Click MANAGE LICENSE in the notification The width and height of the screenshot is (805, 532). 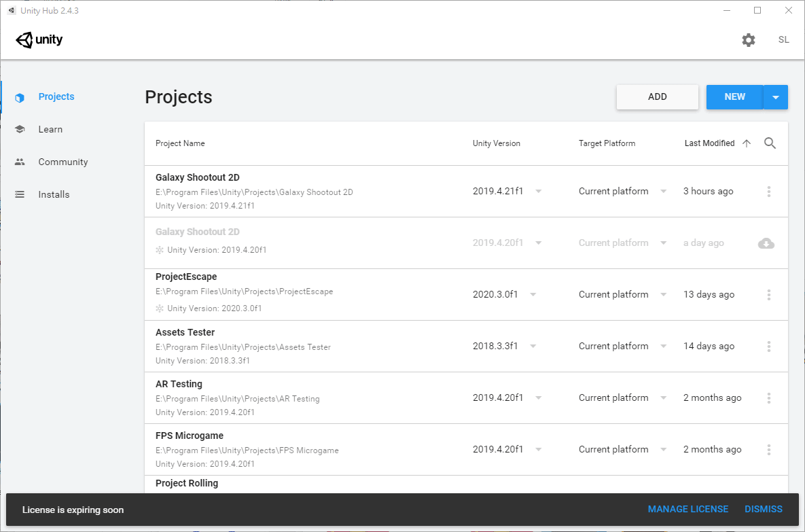point(688,509)
